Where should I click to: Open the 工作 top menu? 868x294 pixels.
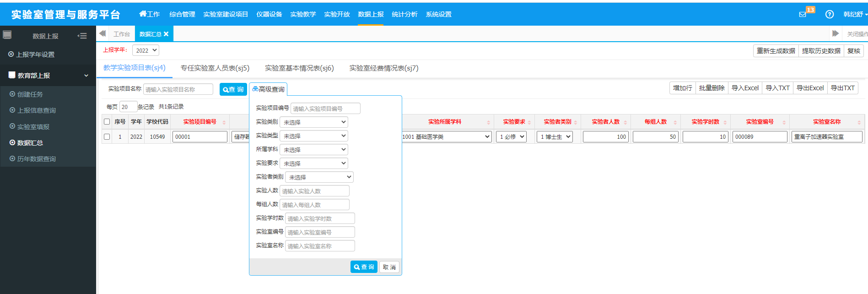tap(150, 14)
